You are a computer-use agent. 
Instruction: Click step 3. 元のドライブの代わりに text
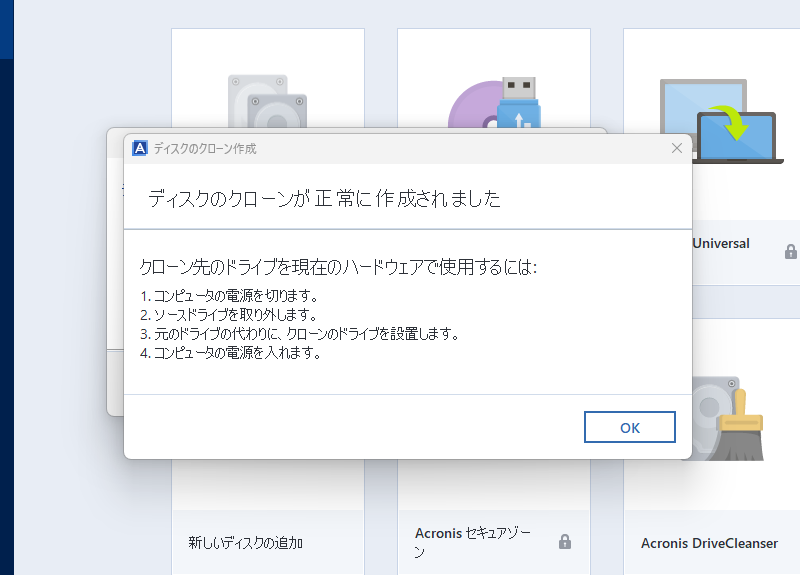(x=299, y=334)
